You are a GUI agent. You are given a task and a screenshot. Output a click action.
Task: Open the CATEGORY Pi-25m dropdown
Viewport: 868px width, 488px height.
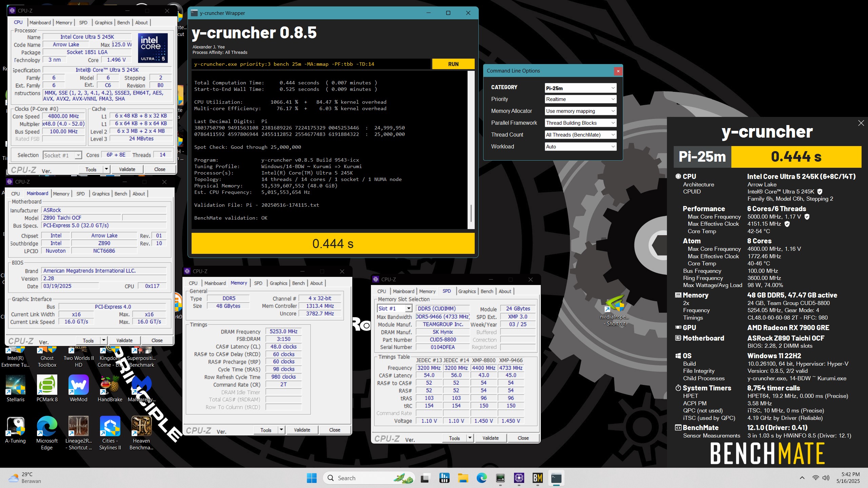click(x=580, y=88)
